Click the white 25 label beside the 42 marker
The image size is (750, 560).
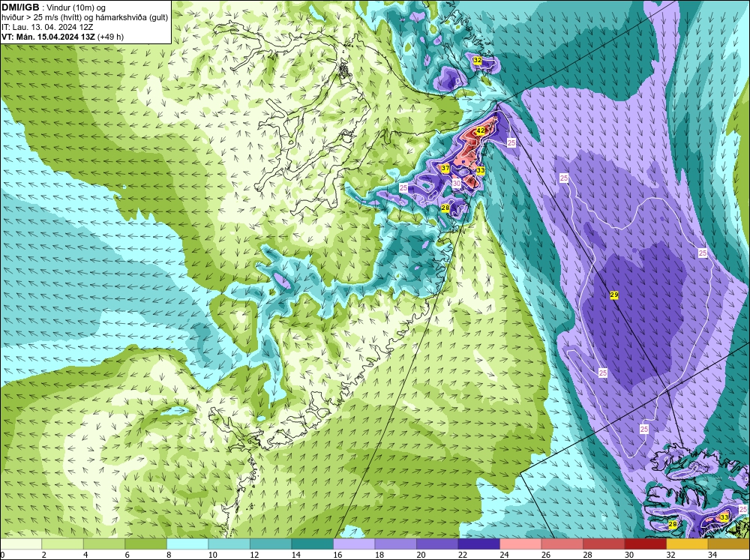pos(511,142)
